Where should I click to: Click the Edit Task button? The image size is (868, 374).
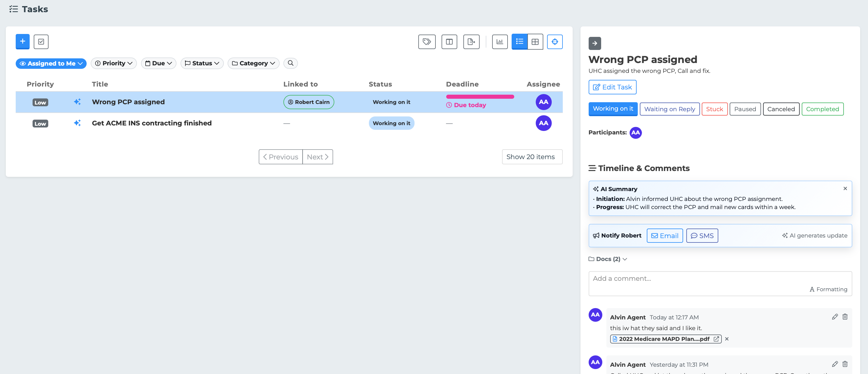point(612,87)
